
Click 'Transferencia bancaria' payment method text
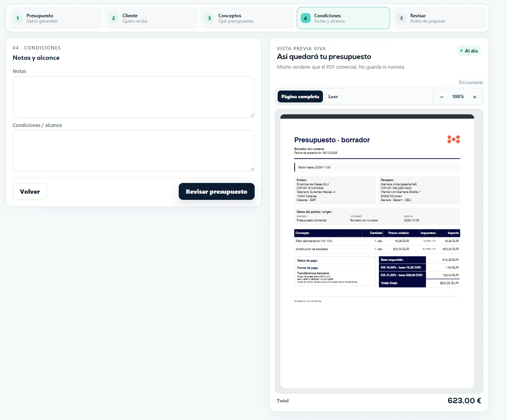click(313, 273)
